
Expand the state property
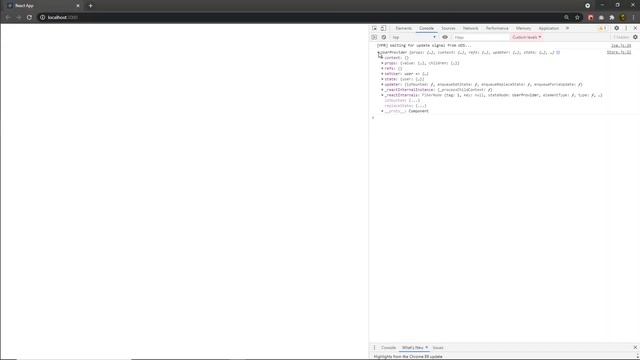point(382,79)
